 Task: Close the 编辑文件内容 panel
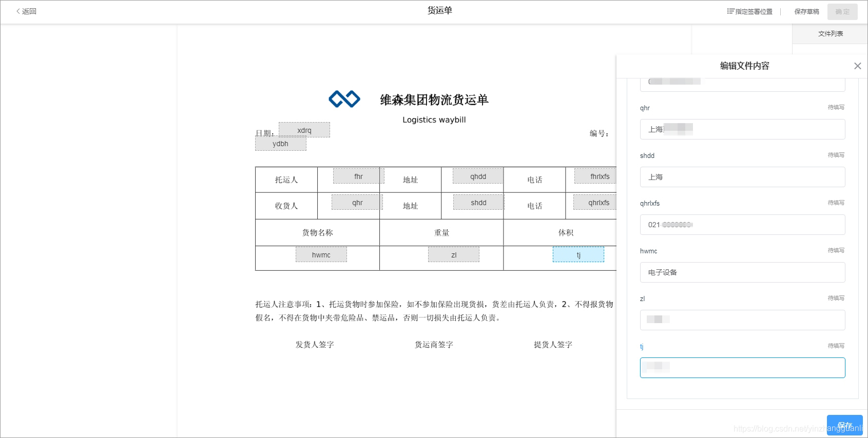coord(857,66)
